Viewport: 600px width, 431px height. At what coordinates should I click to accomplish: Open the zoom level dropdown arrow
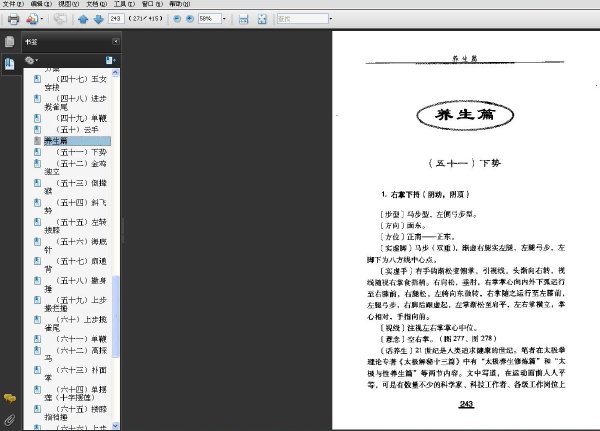[x=224, y=18]
